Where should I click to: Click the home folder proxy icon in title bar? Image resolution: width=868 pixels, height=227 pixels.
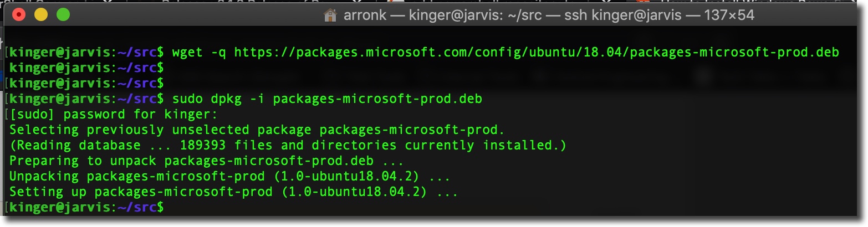(x=330, y=15)
